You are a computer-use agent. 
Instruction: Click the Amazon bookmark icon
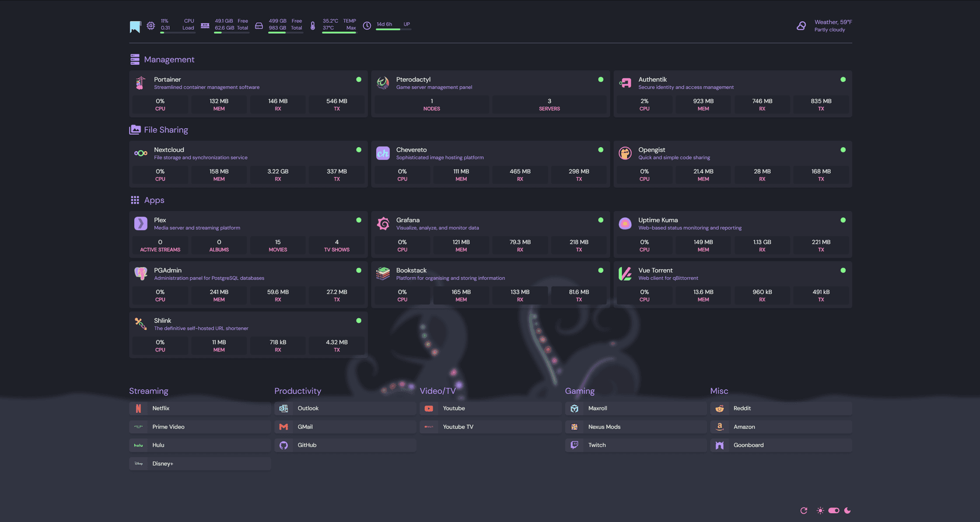coord(720,427)
